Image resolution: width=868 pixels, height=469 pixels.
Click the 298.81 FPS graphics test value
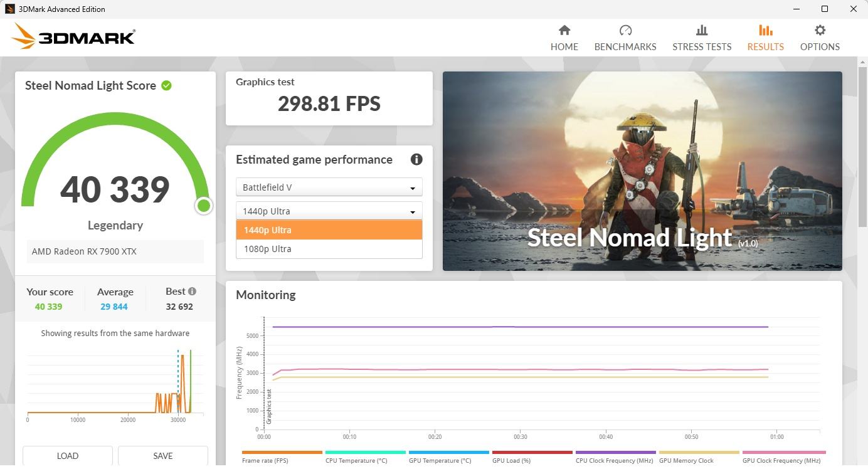pos(329,103)
